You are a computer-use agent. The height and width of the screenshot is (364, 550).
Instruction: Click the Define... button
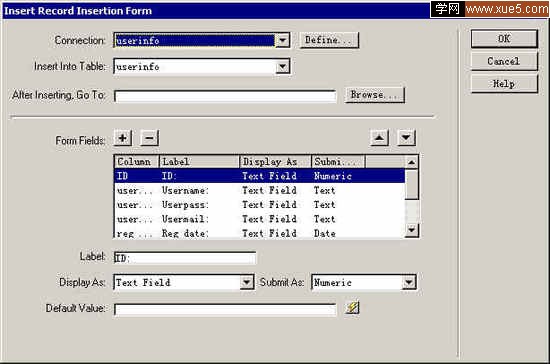pos(329,40)
